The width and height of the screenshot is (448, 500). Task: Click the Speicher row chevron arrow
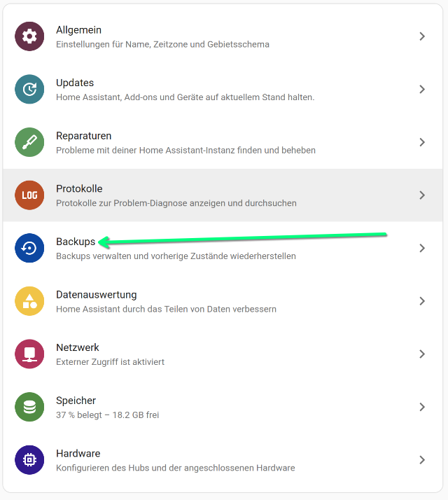point(422,407)
